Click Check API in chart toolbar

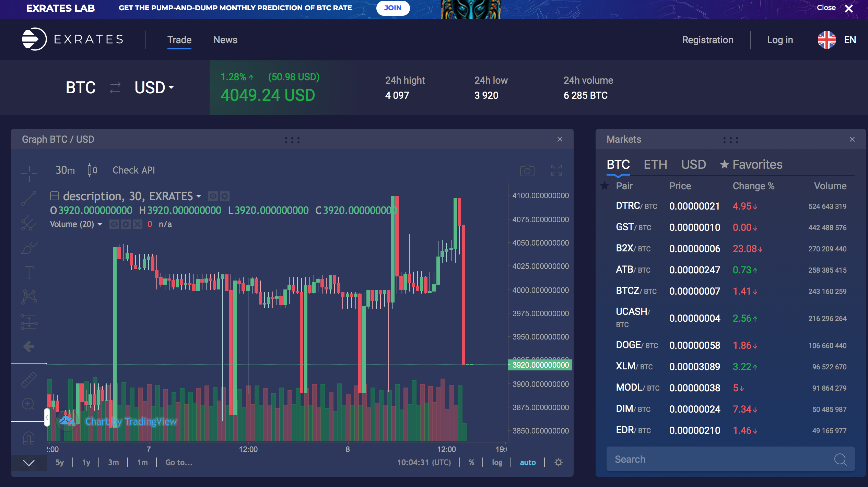[x=134, y=170]
